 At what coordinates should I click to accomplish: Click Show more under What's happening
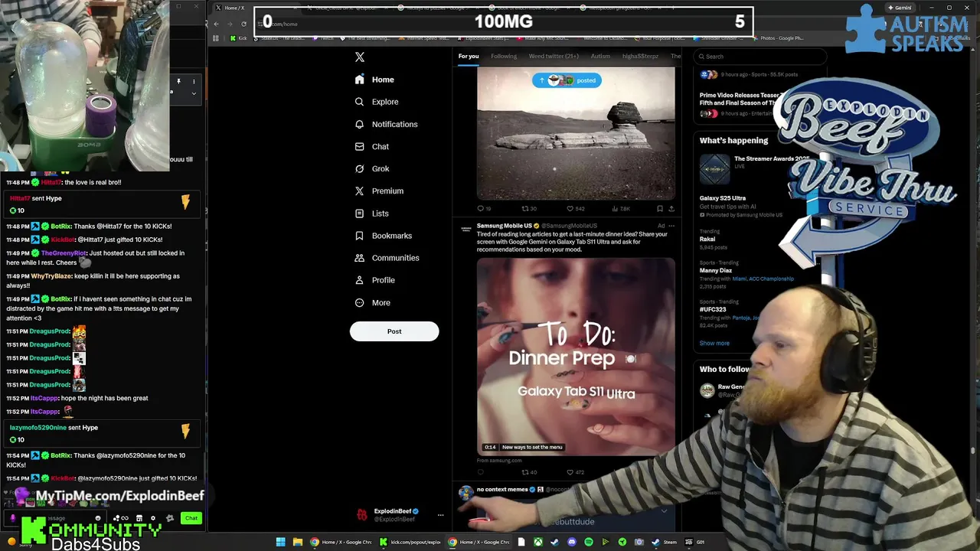coord(714,343)
